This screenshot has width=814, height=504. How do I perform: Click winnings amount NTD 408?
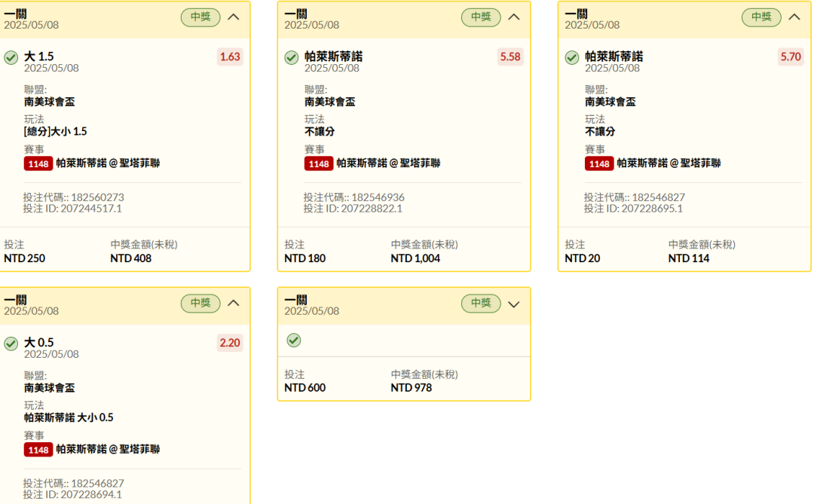(x=131, y=258)
